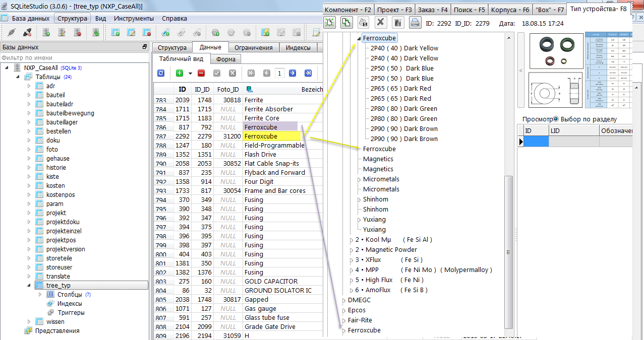Click the delete table icon

tap(147, 33)
